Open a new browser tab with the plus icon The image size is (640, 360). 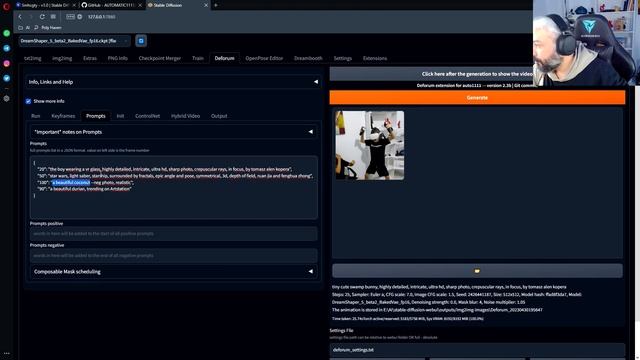[216, 5]
